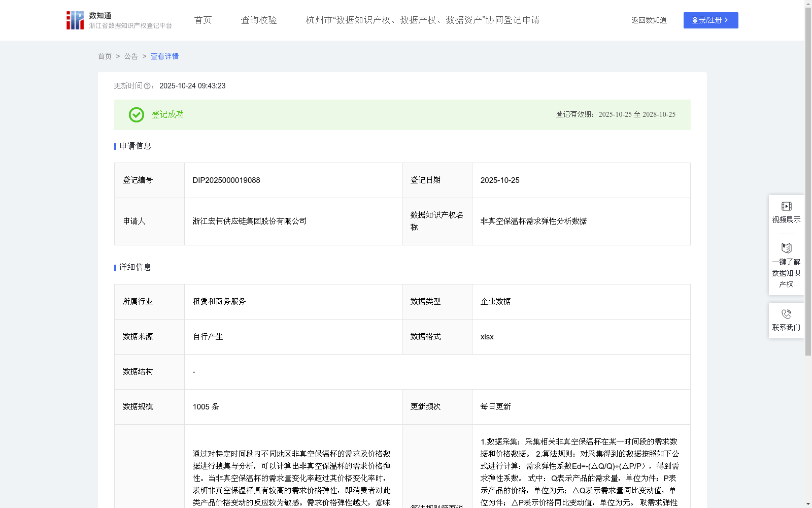Image resolution: width=812 pixels, height=508 pixels.
Task: Select registration number DIP2025000019088
Action: point(226,180)
